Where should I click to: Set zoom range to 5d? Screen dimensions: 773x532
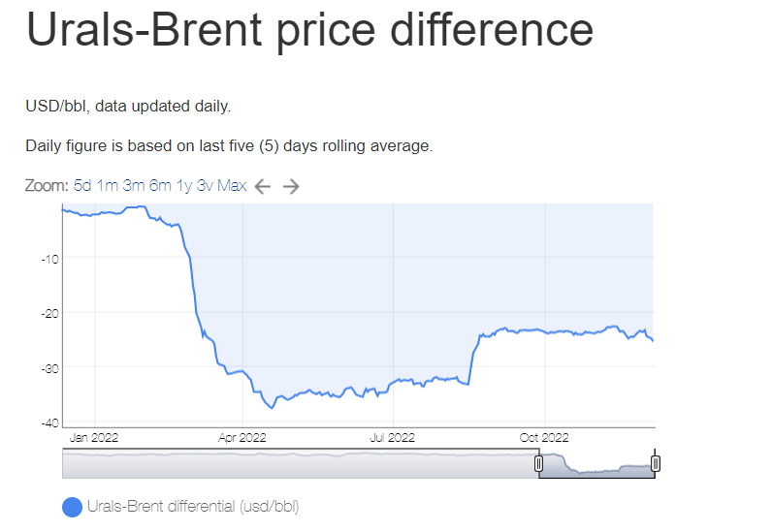[81, 186]
